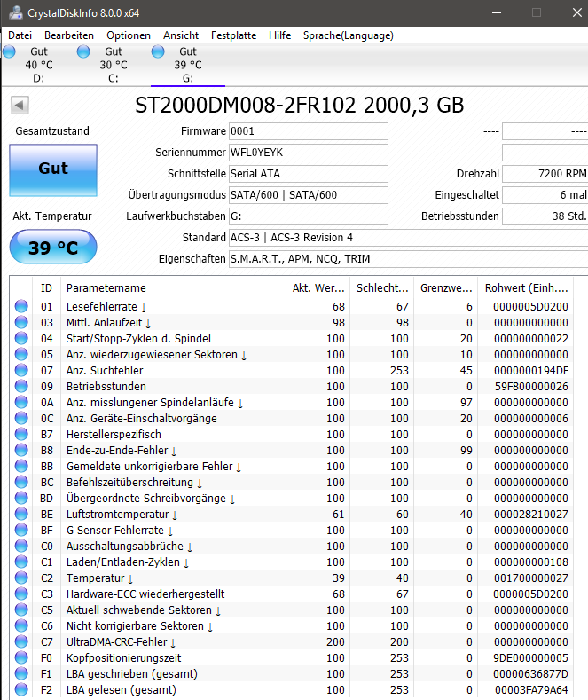The width and height of the screenshot is (588, 700).
Task: Click the Schlechtester column header
Action: coord(382,288)
